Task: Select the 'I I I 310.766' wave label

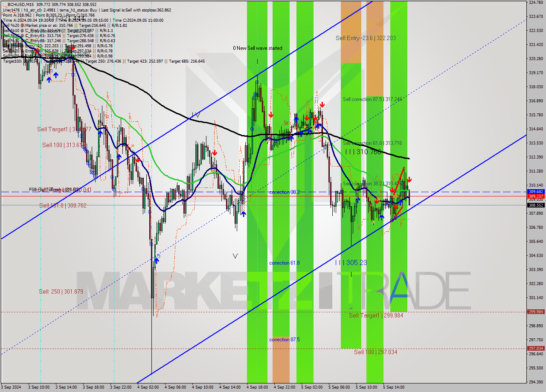Action: (363, 151)
